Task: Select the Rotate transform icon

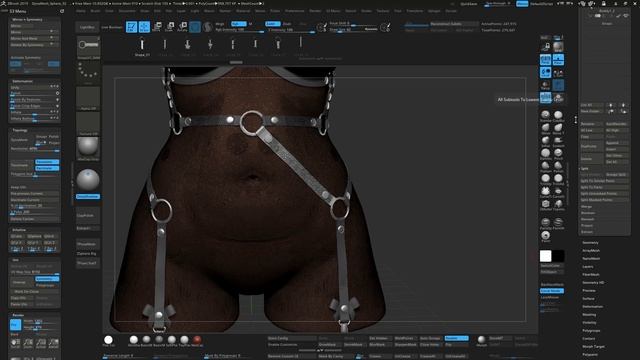Action: (x=182, y=27)
